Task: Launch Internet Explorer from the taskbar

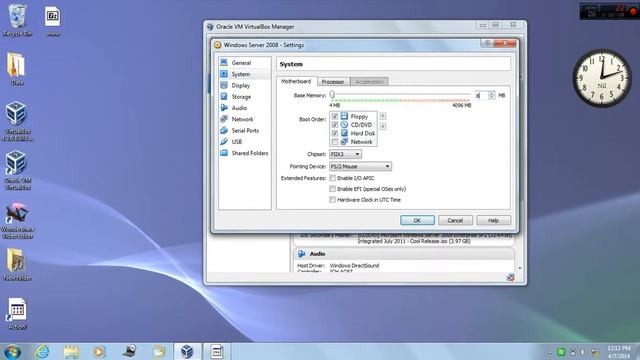Action: [42, 351]
